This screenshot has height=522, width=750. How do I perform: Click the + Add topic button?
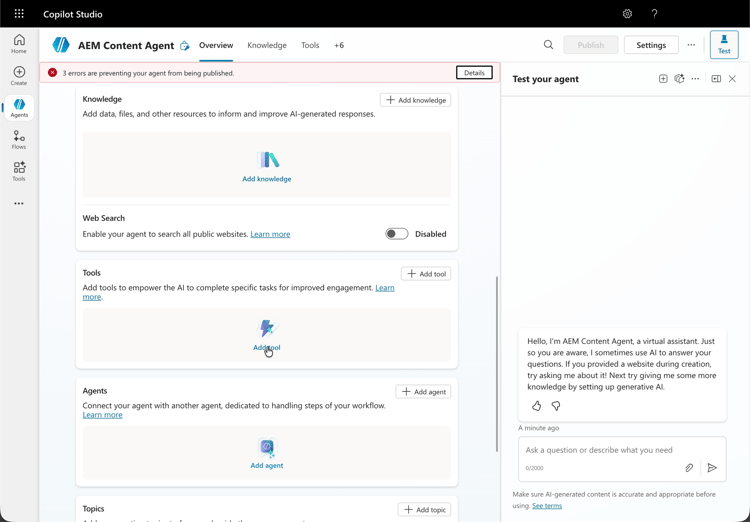point(424,510)
